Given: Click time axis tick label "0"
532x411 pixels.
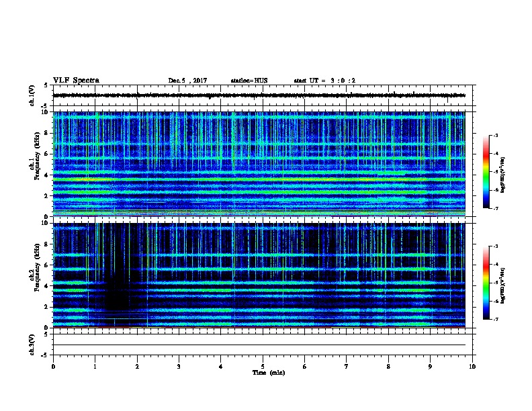Looking at the screenshot, I should (x=53, y=367).
